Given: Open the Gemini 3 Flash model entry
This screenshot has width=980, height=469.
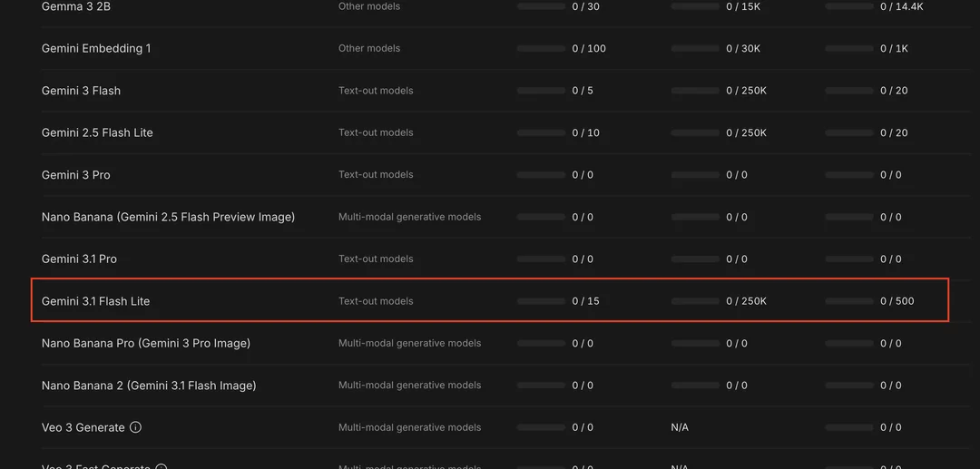Looking at the screenshot, I should [x=81, y=91].
